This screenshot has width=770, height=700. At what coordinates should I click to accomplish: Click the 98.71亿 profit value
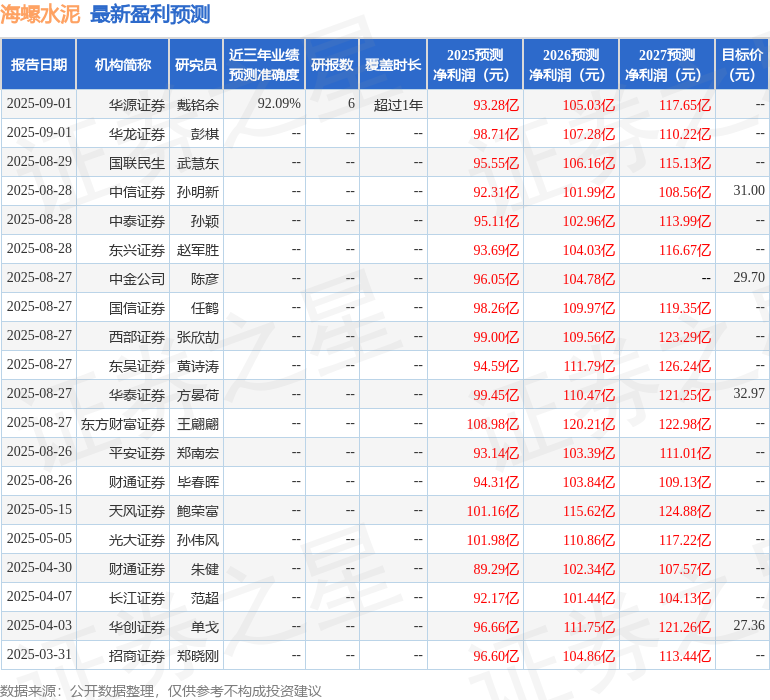495,134
